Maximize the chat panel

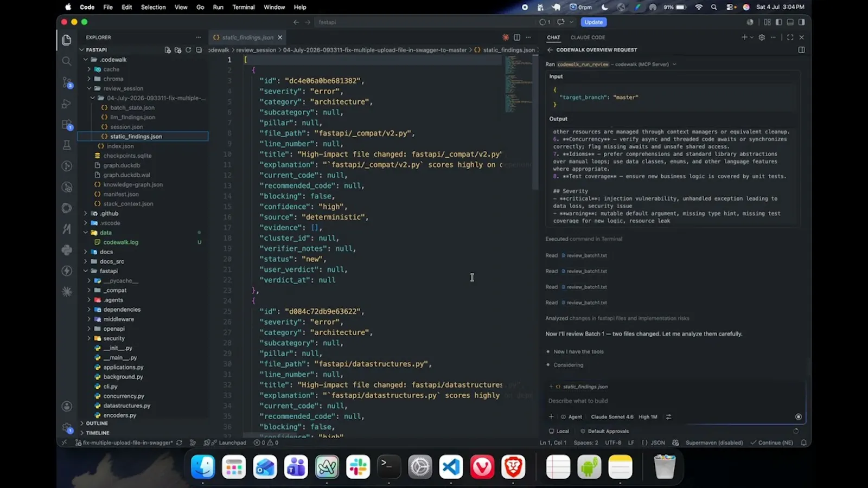(790, 37)
